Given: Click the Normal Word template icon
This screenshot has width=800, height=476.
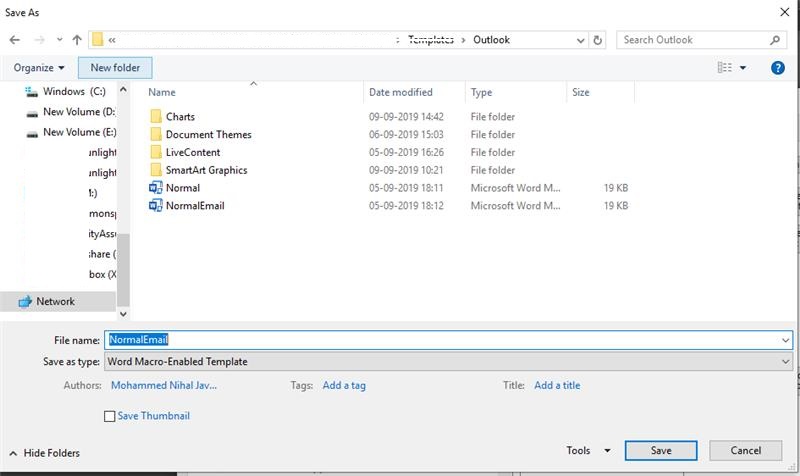Looking at the screenshot, I should tap(156, 188).
